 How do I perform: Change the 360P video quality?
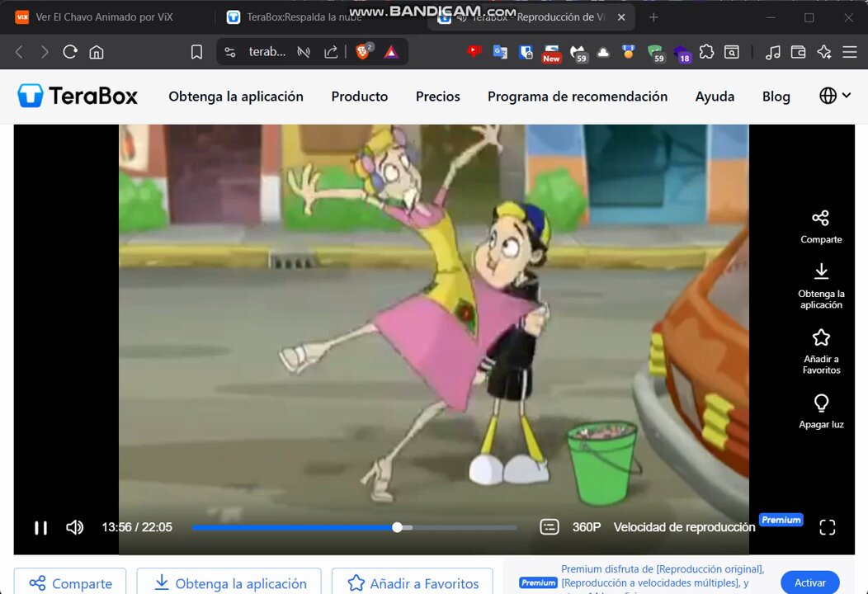587,527
